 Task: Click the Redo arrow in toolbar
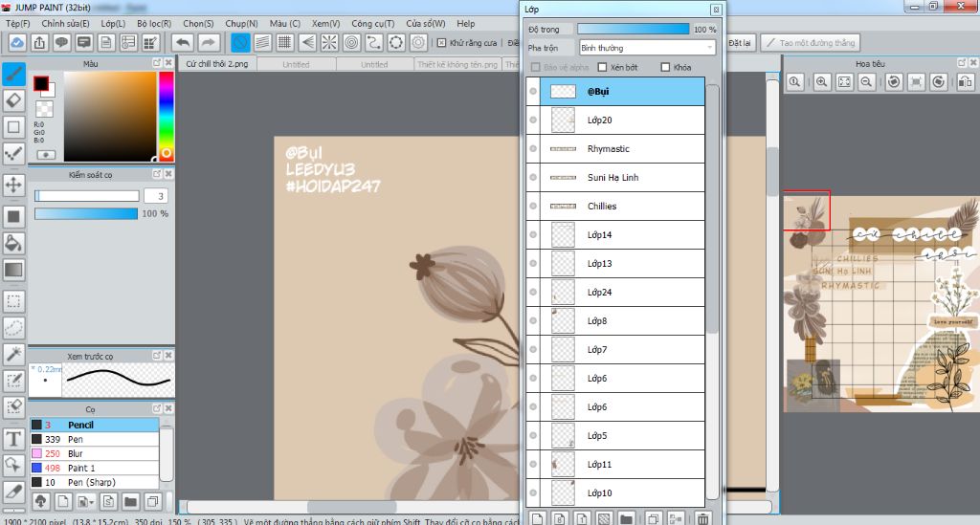(209, 42)
